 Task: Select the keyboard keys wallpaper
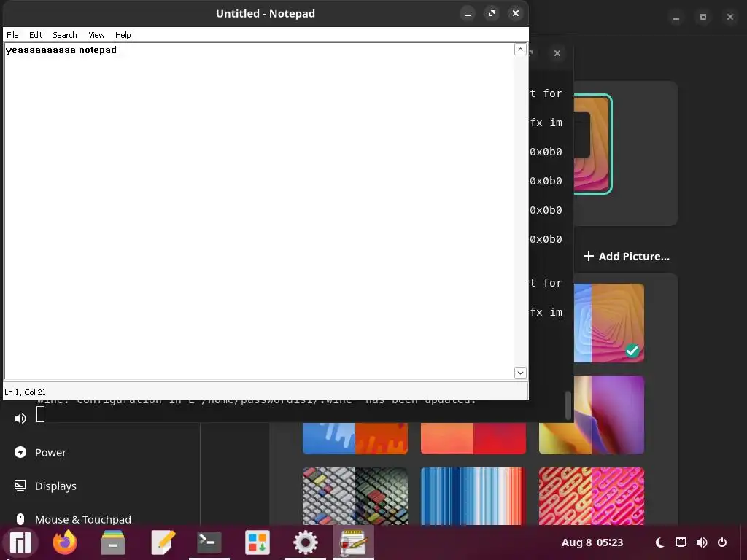pos(355,496)
